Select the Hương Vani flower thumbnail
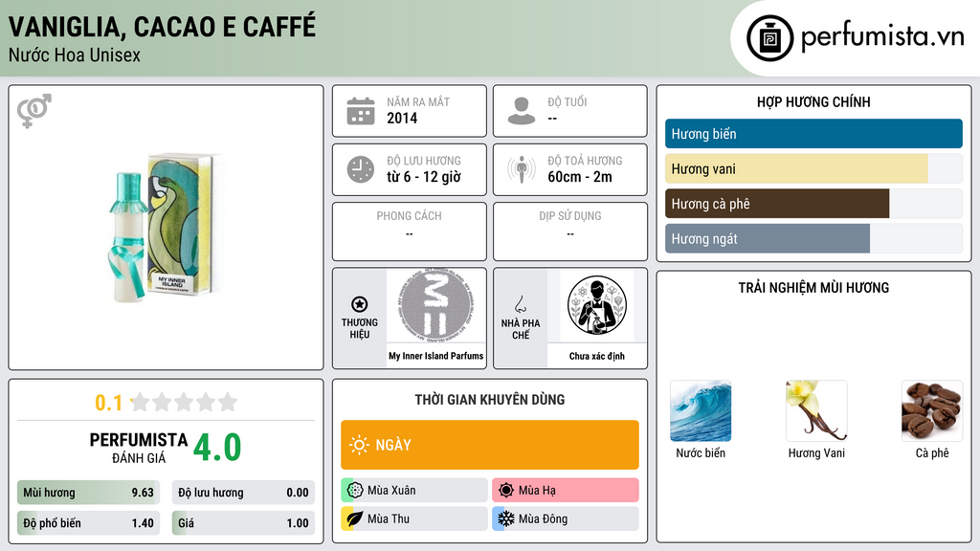This screenshot has width=980, height=551. coord(816,411)
